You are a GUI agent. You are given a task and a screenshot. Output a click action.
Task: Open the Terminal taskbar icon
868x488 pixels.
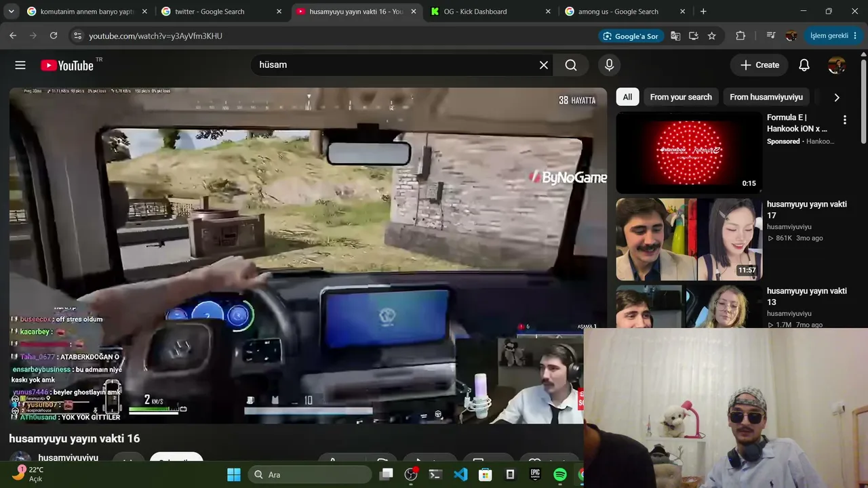click(435, 474)
